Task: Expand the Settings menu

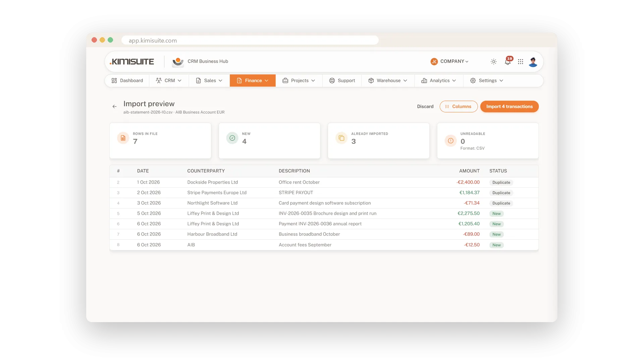Action: [x=487, y=80]
